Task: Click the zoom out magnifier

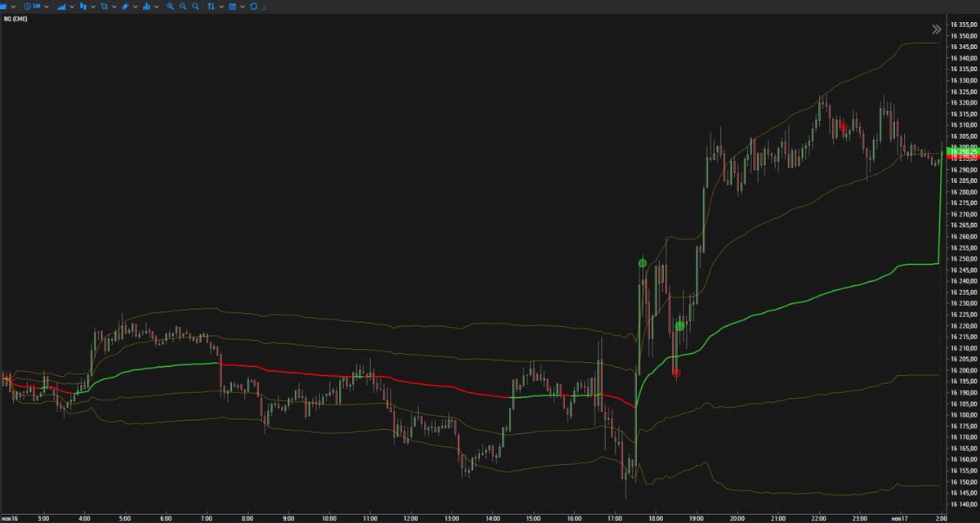Action: coord(183,6)
